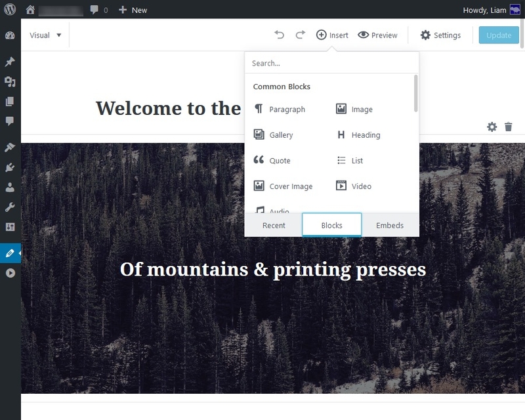Click the cover text 'Of mountains & printing presses'
525x420 pixels.
(273, 270)
